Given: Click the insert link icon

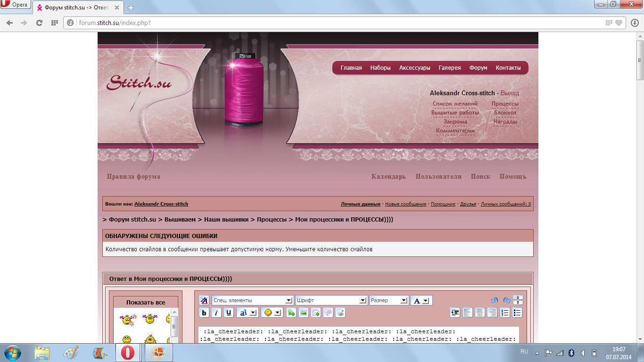Looking at the screenshot, I should [291, 313].
